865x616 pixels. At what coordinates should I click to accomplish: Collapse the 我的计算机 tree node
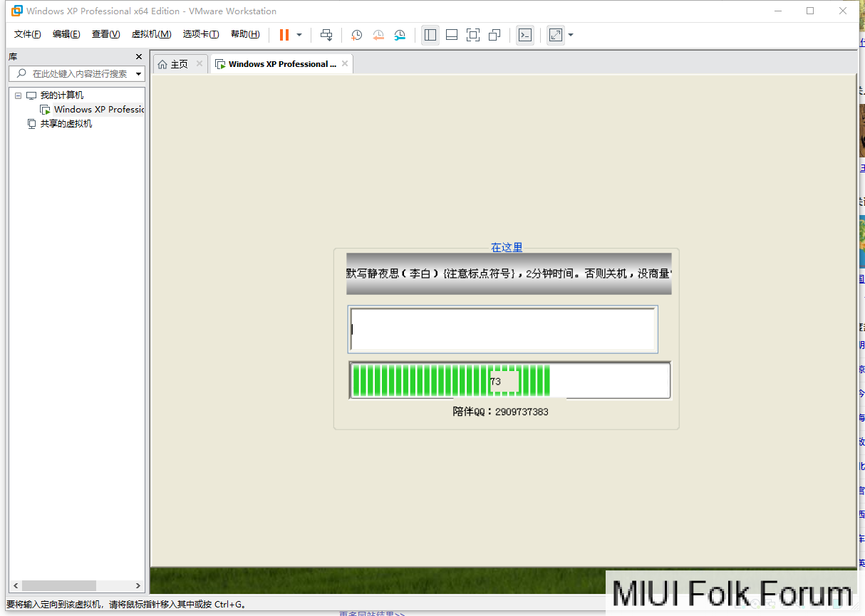pyautogui.click(x=18, y=95)
